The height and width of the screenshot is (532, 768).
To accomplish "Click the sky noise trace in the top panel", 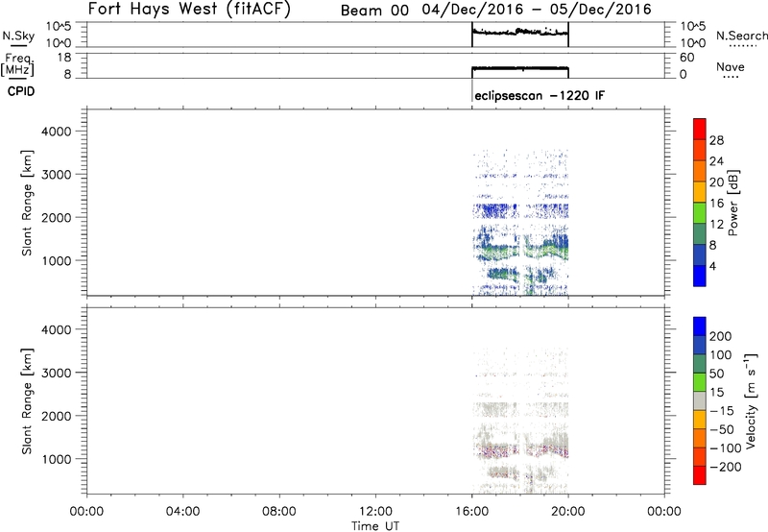I will tap(519, 33).
